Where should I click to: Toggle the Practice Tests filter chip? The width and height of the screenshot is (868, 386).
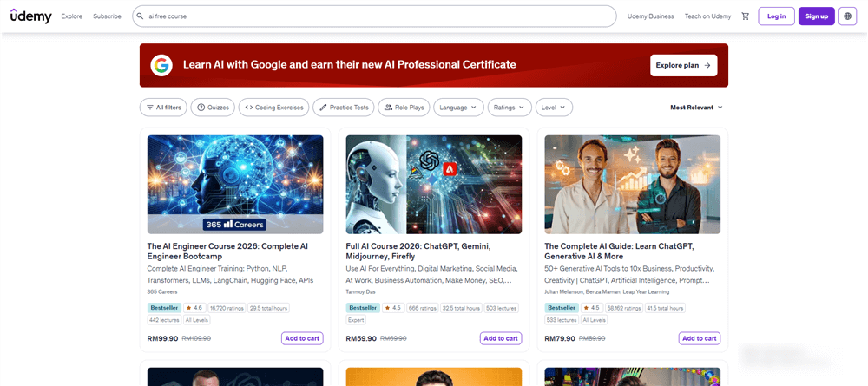point(344,108)
